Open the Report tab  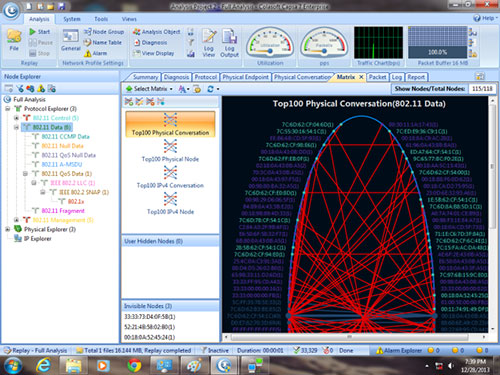[x=416, y=77]
